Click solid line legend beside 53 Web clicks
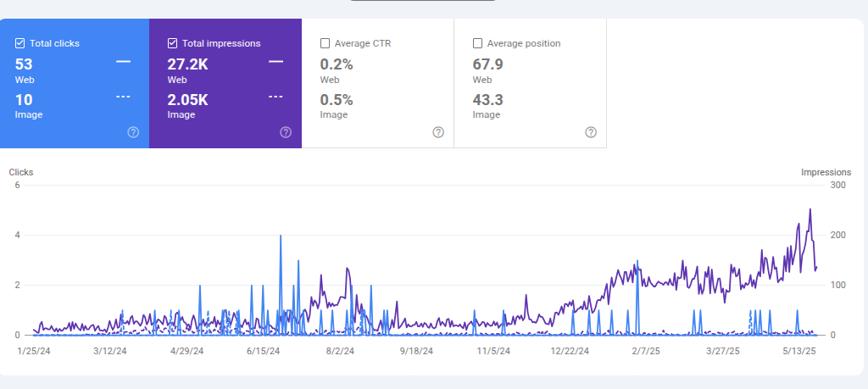 [x=123, y=62]
